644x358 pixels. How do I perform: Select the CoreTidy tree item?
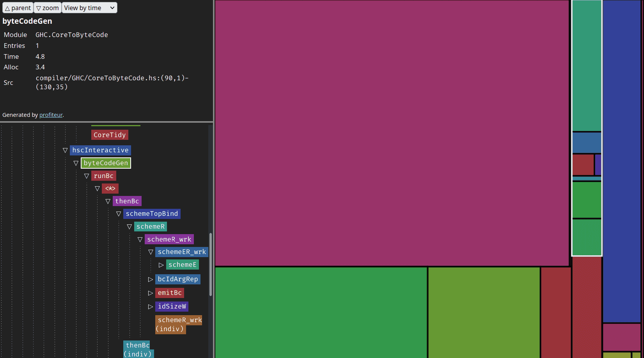point(110,135)
